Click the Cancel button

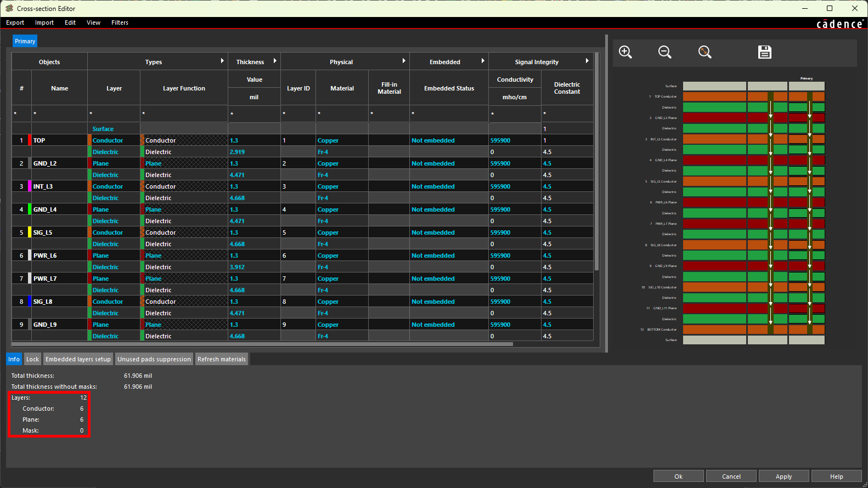731,476
